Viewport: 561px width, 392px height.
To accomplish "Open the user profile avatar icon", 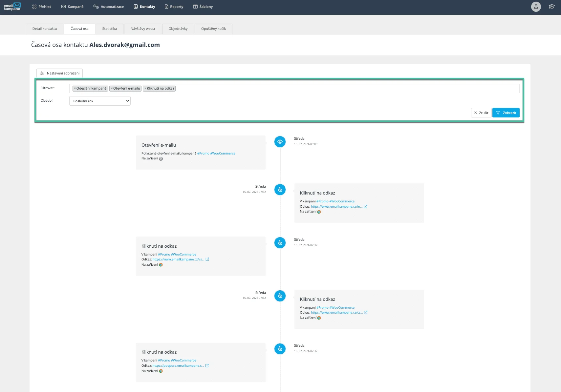I will 536,7.
